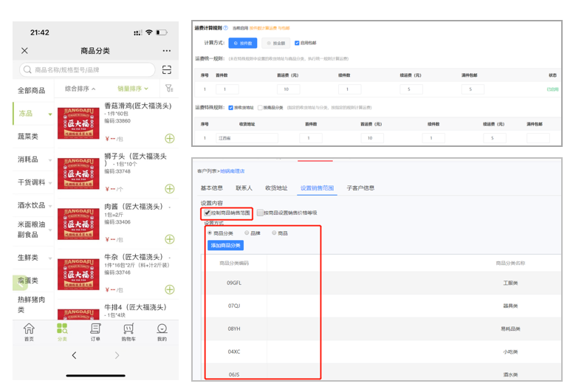The height and width of the screenshot is (392, 573).
Task: Sort by 销量排序 dropdown
Action: coord(133,89)
